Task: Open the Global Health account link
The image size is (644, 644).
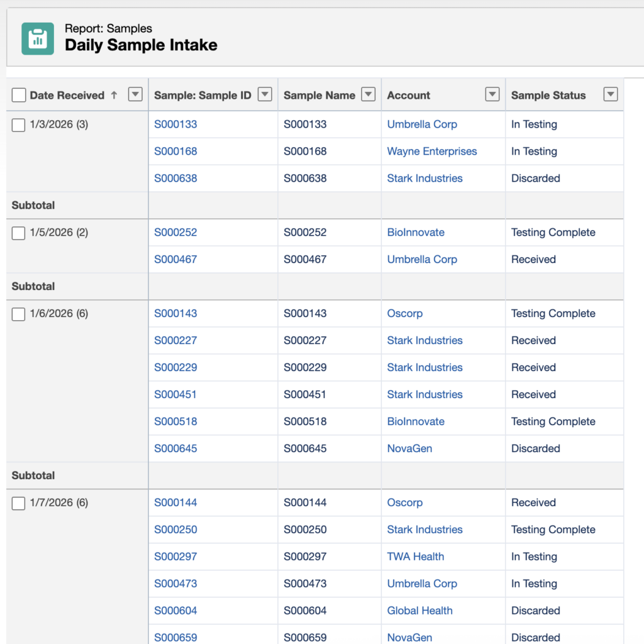Action: click(x=419, y=611)
